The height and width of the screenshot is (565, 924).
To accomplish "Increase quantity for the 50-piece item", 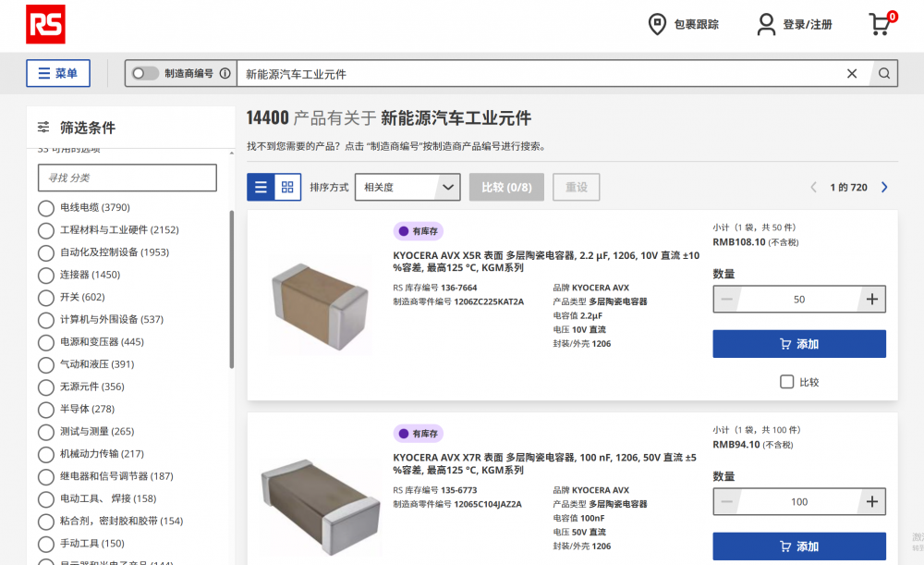I will click(x=872, y=299).
